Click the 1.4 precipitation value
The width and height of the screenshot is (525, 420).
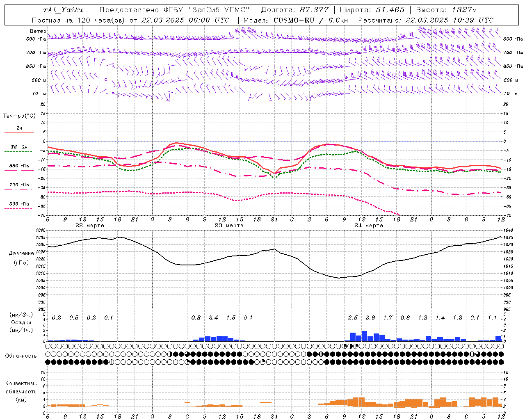point(440,318)
